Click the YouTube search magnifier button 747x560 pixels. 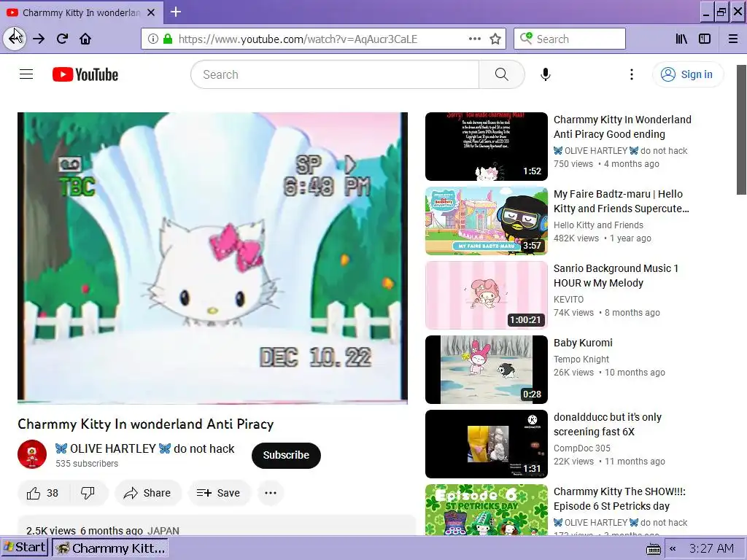tap(502, 74)
